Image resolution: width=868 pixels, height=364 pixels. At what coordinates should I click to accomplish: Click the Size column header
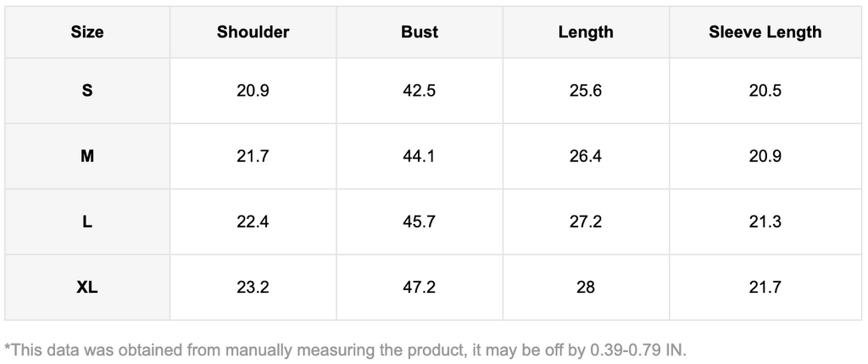click(x=87, y=32)
